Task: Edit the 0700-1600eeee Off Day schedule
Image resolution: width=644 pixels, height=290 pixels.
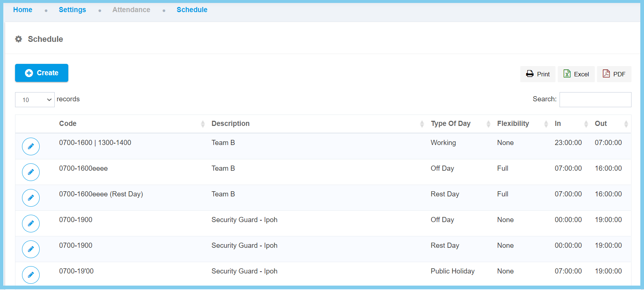Action: 31,172
